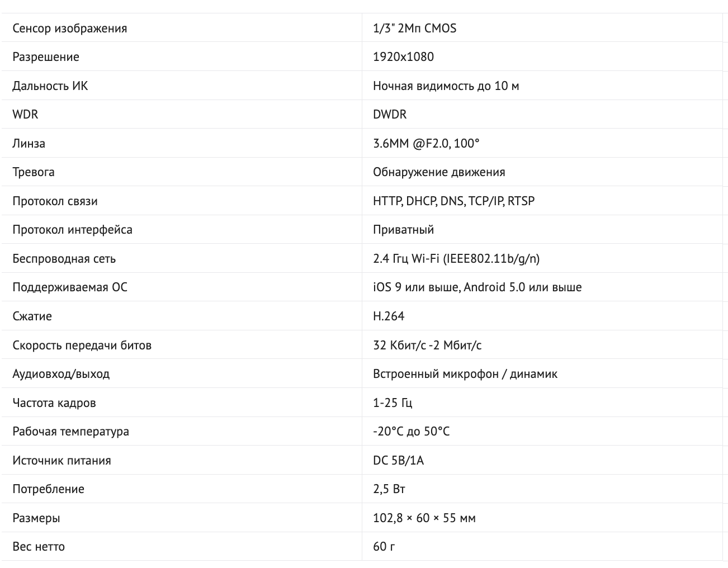
Task: Select the "Беспроводная сеть" label
Action: point(64,259)
